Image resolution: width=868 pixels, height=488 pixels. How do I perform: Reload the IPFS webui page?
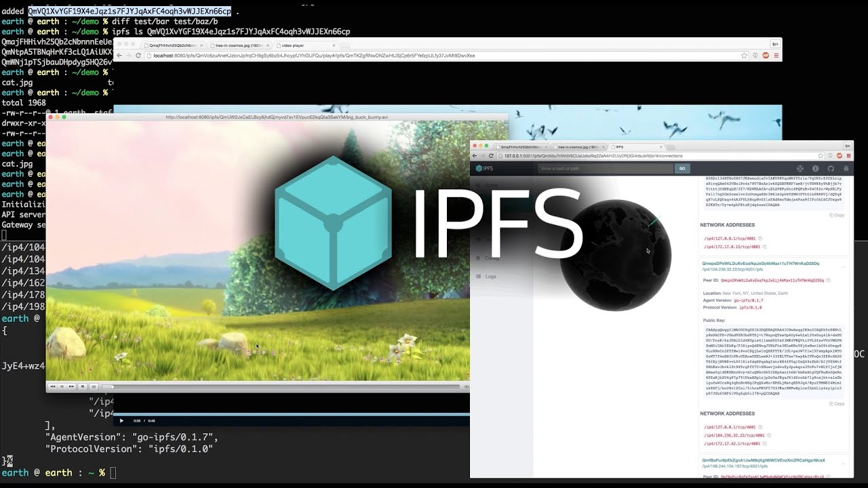tap(491, 156)
